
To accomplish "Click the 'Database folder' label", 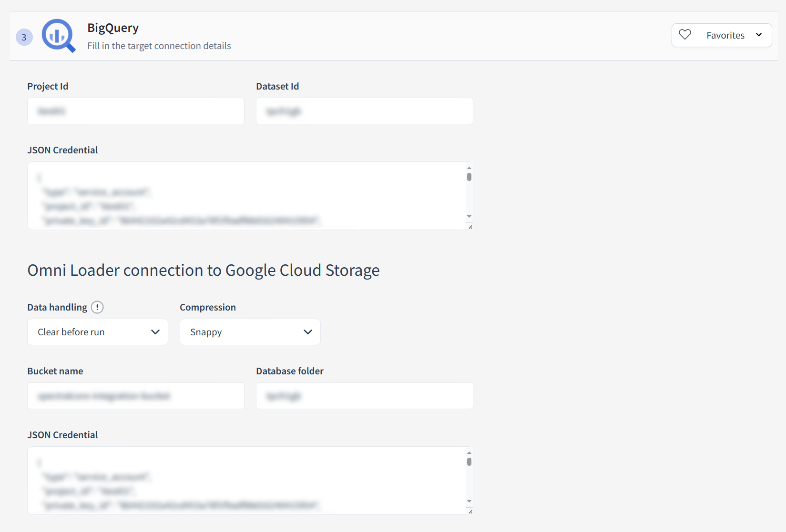I will point(290,371).
